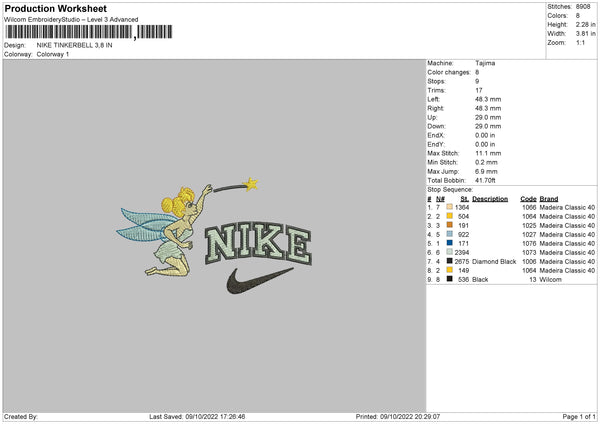Select the "Description" column header

tap(490, 199)
